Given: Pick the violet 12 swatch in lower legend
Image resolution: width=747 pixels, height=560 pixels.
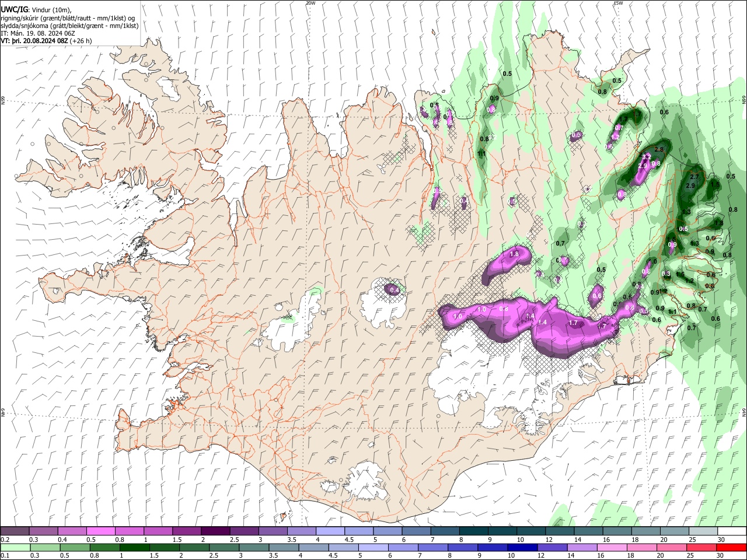Looking at the screenshot, I should coord(552,547).
